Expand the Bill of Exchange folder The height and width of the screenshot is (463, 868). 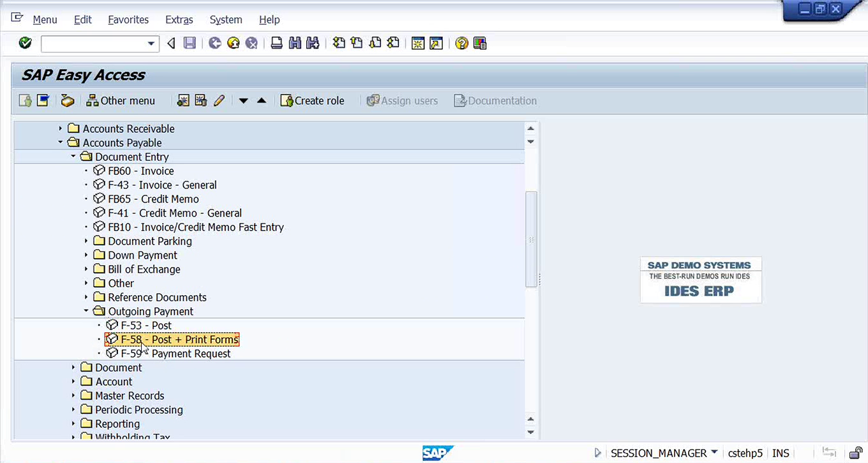click(x=86, y=269)
